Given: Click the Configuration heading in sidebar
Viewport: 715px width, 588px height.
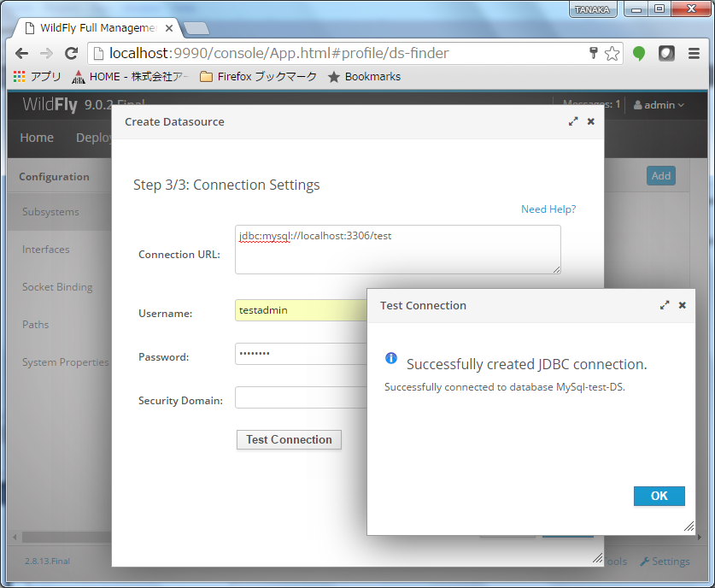Looking at the screenshot, I should coord(55,177).
